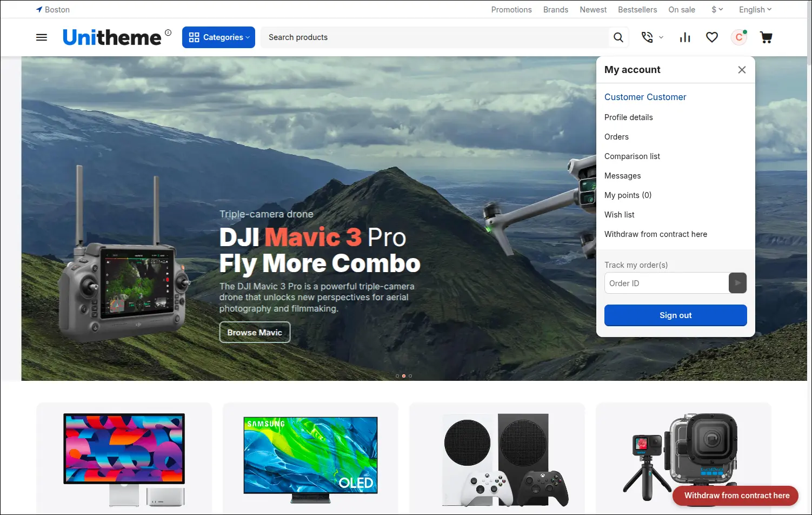This screenshot has width=812, height=515.
Task: Click the Browse Mavic button
Action: tap(255, 332)
